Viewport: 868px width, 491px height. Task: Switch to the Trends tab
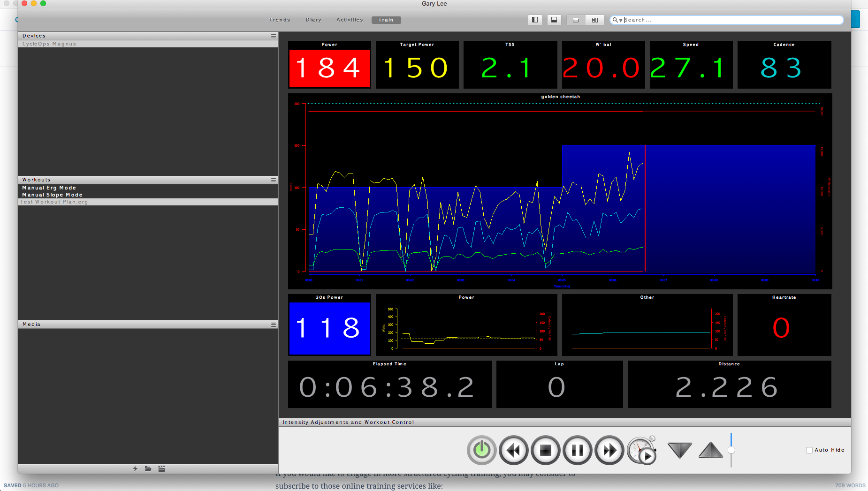pos(280,20)
